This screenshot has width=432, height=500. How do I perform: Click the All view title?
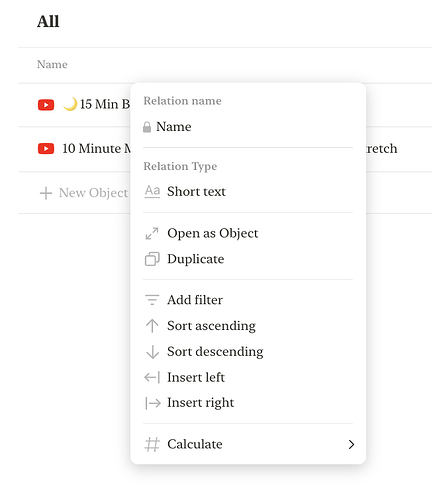coord(48,22)
